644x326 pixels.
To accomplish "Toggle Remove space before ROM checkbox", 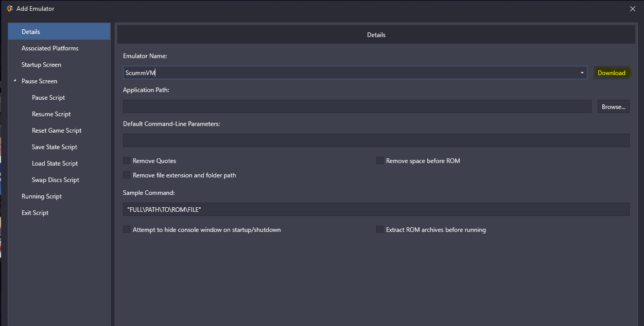I will 380,161.
